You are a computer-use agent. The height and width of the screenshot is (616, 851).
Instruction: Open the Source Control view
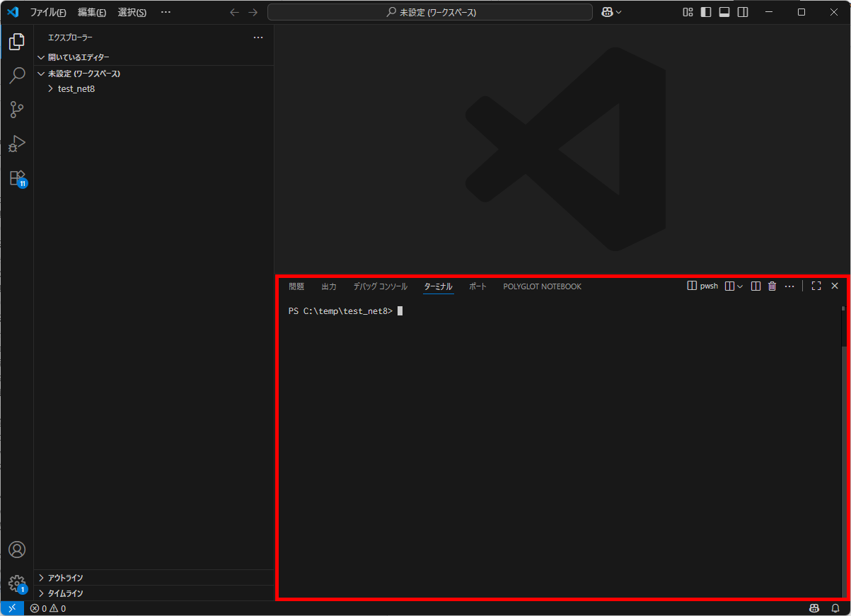(x=16, y=110)
